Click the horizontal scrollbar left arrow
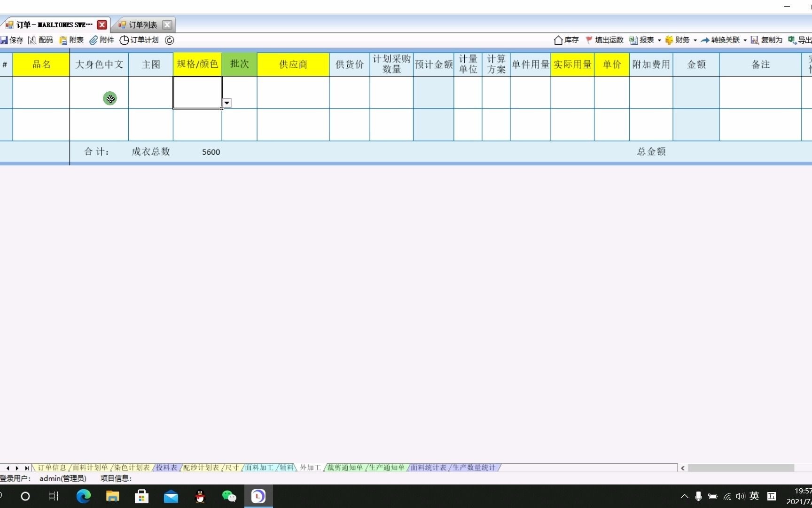This screenshot has width=812, height=508. (683, 468)
